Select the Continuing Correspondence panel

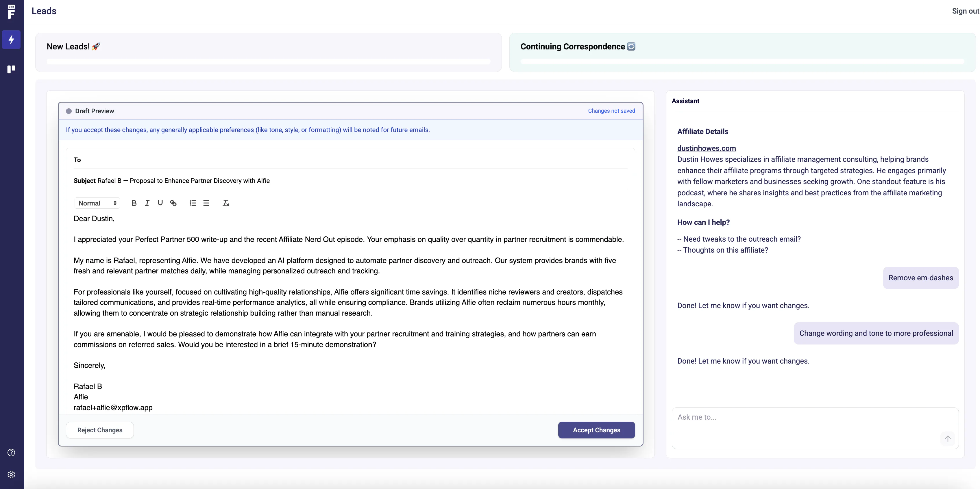(x=743, y=52)
